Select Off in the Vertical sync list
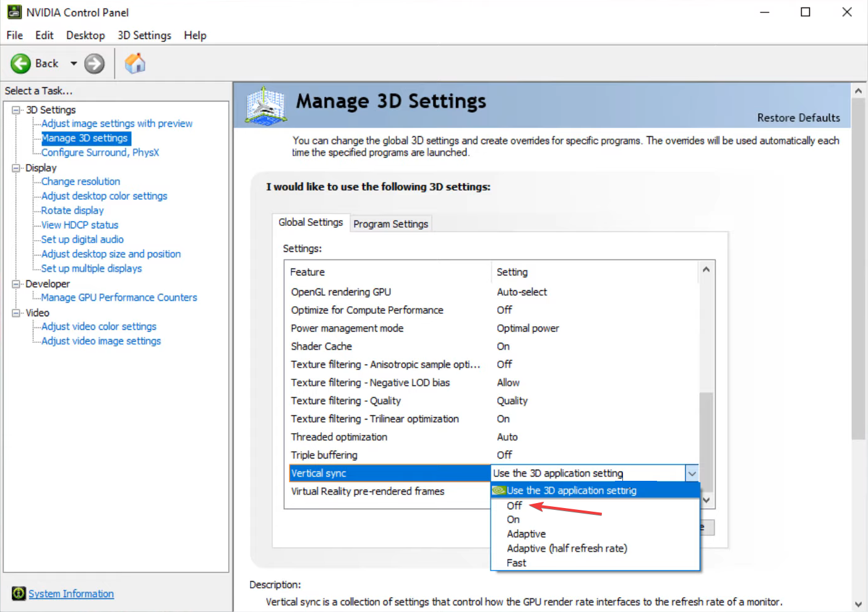The image size is (868, 612). [x=514, y=506]
